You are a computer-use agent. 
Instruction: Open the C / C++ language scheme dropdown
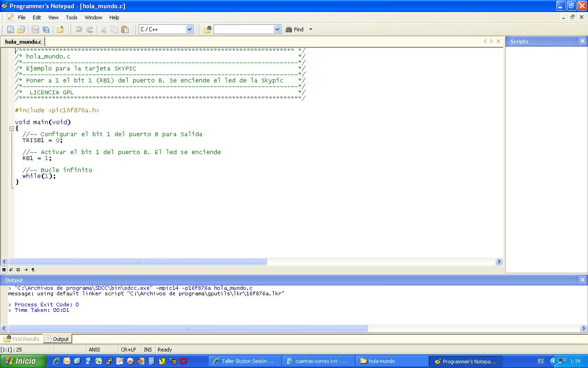point(189,29)
